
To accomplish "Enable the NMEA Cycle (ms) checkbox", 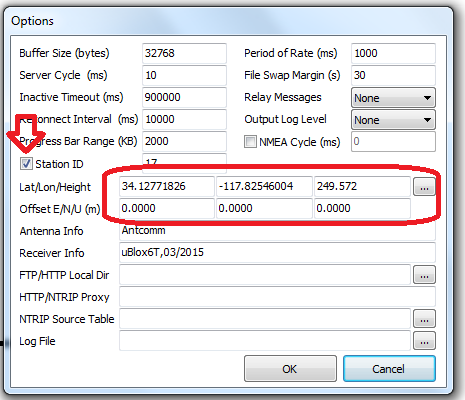I will pos(250,141).
